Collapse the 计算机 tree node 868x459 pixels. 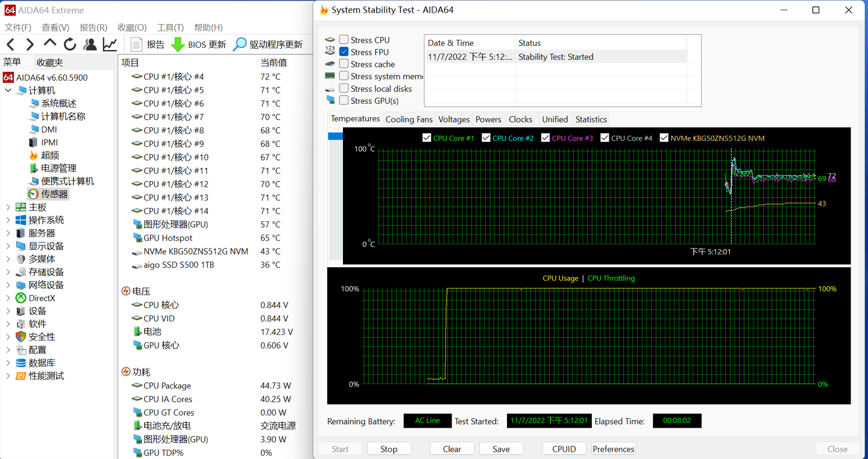[8, 90]
